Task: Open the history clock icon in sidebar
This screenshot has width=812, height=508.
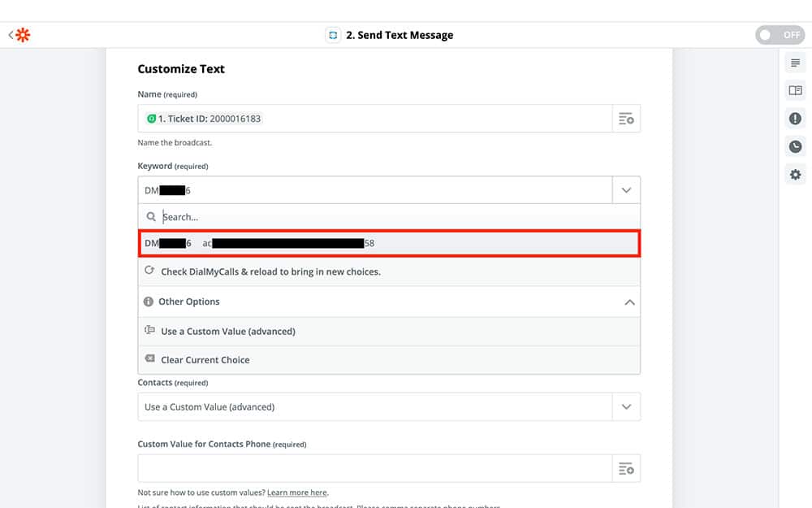Action: pos(795,147)
